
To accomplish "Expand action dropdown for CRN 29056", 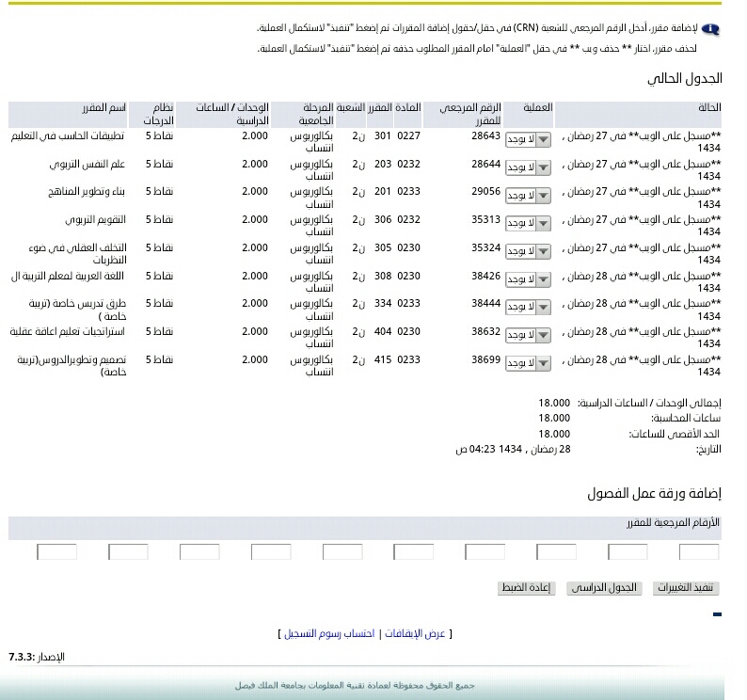I will pyautogui.click(x=529, y=196).
